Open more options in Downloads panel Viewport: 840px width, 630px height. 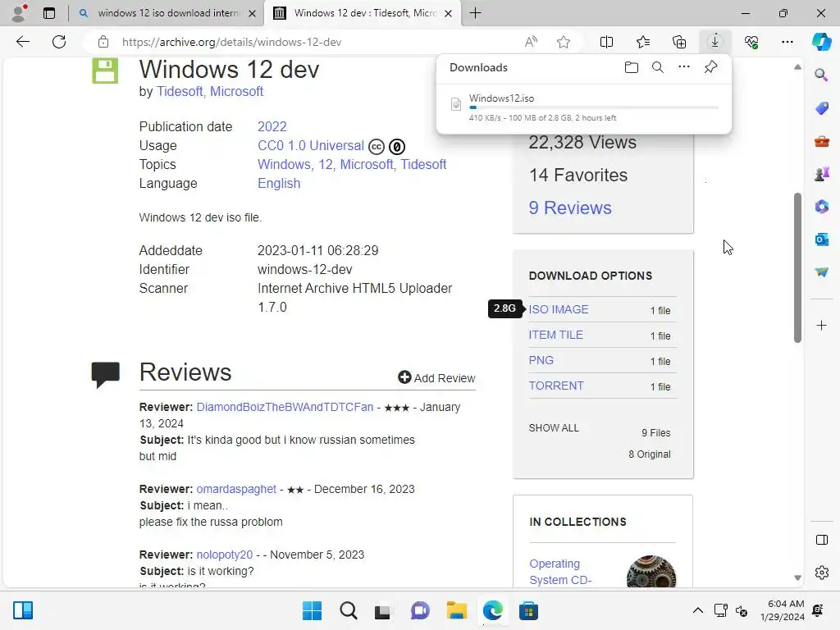pyautogui.click(x=684, y=67)
